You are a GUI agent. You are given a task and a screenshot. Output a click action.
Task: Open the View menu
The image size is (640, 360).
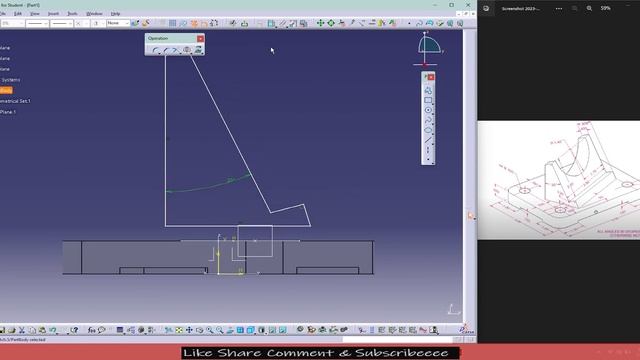point(35,13)
